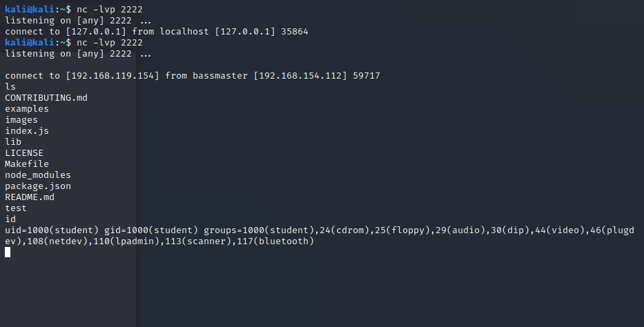644x327 pixels.
Task: Click CONTRIBUTING.md in the ls output
Action: click(x=46, y=97)
